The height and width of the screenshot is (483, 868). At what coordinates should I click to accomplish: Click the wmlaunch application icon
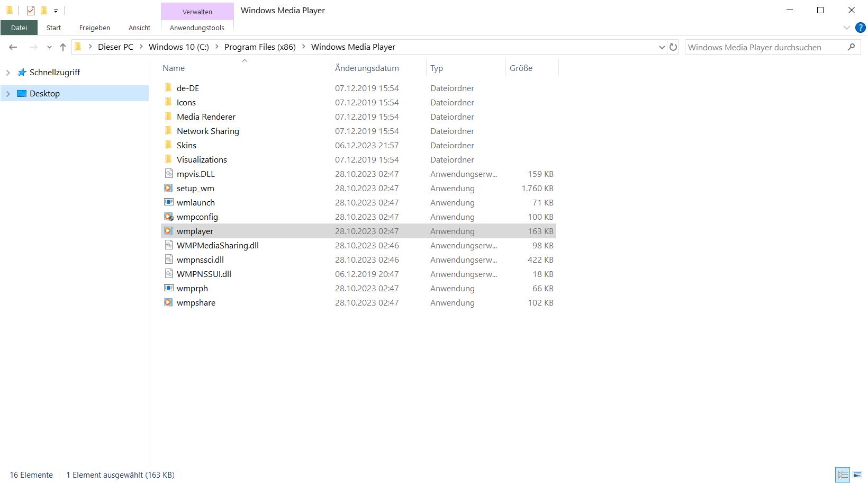point(168,202)
